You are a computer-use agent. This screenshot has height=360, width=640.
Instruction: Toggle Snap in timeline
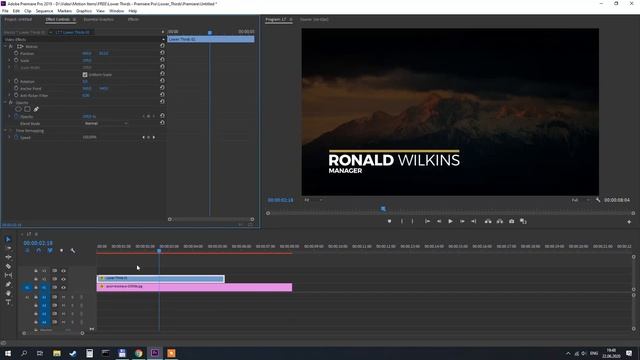pos(38,251)
